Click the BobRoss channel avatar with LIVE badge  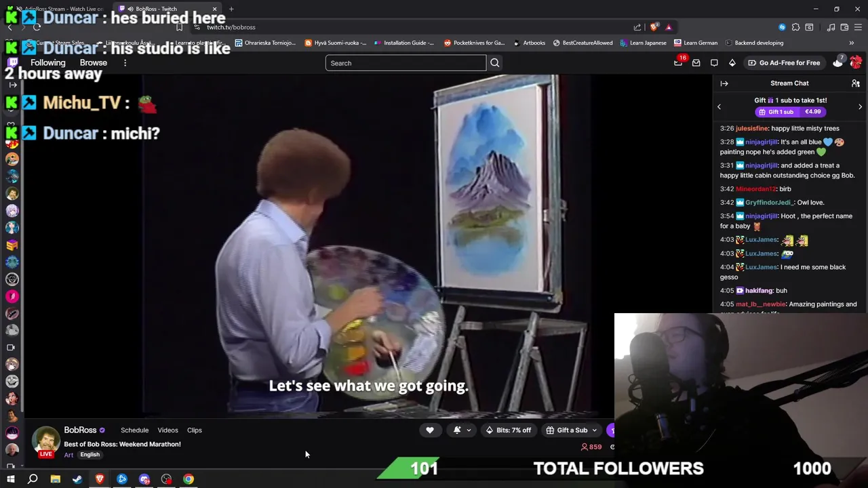46,442
